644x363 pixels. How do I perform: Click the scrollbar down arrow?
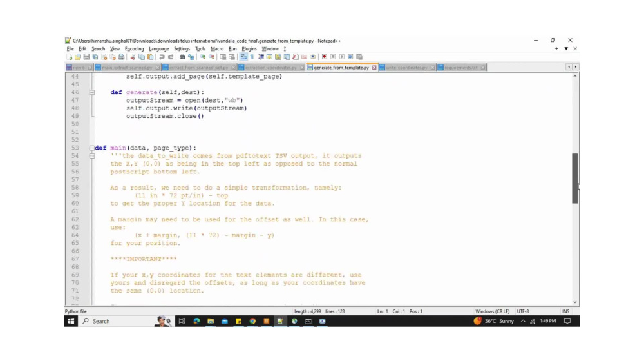click(x=575, y=302)
